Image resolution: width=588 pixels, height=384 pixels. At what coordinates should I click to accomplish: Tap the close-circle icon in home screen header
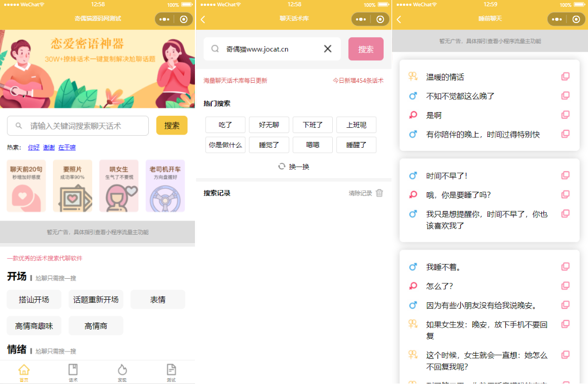[184, 19]
